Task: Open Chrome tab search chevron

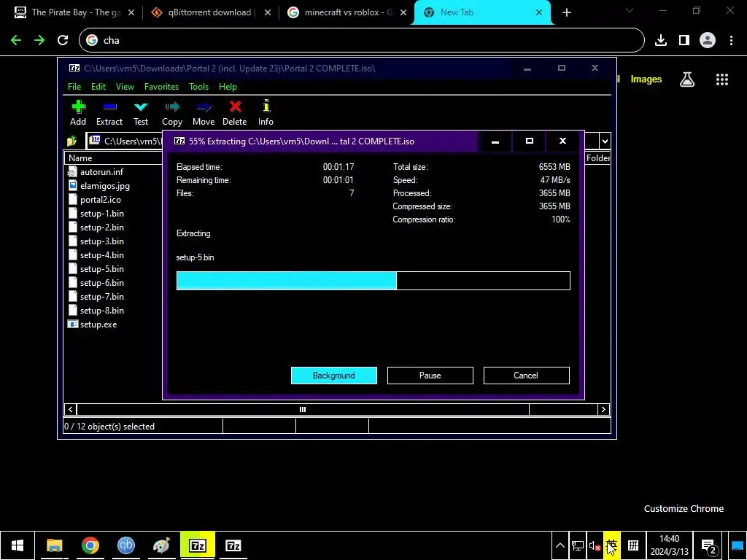Action: (630, 10)
